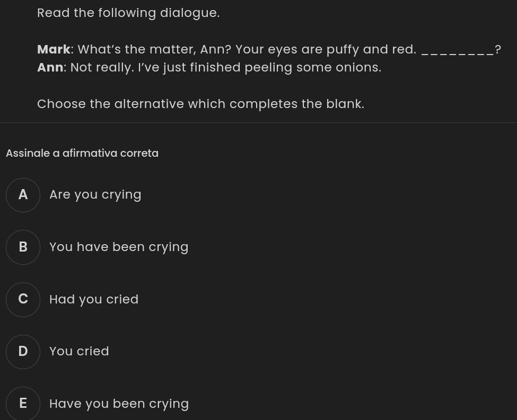Click 'Assinale a afirmativa correta' heading
This screenshot has width=517, height=420.
tap(82, 153)
